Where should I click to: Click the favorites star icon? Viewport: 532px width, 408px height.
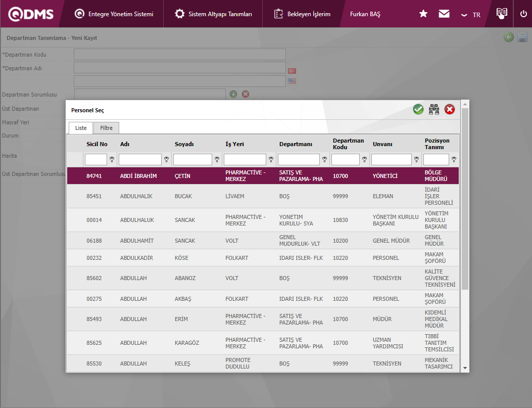pos(423,14)
